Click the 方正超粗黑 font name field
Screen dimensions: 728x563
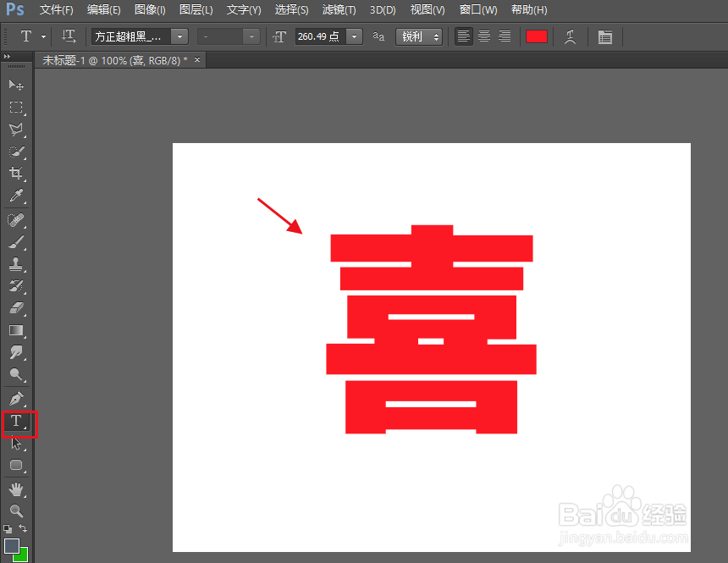coord(131,36)
